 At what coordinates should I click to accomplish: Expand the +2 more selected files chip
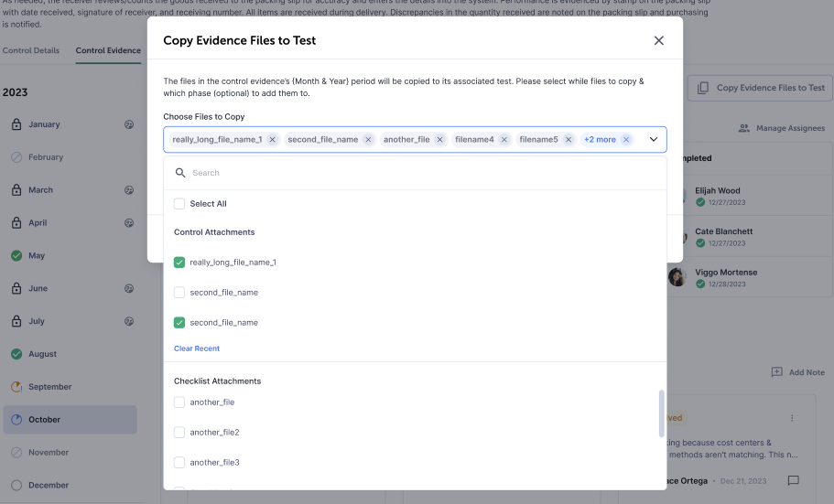[x=600, y=140]
